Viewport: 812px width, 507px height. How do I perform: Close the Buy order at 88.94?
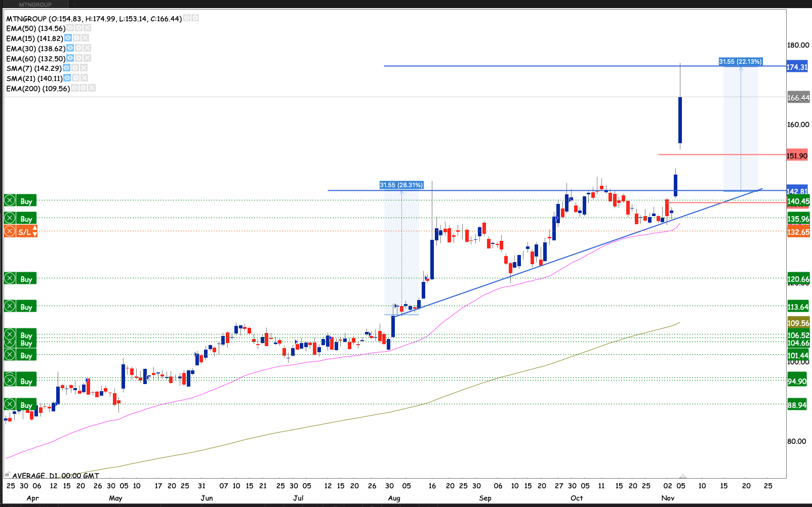[x=10, y=405]
